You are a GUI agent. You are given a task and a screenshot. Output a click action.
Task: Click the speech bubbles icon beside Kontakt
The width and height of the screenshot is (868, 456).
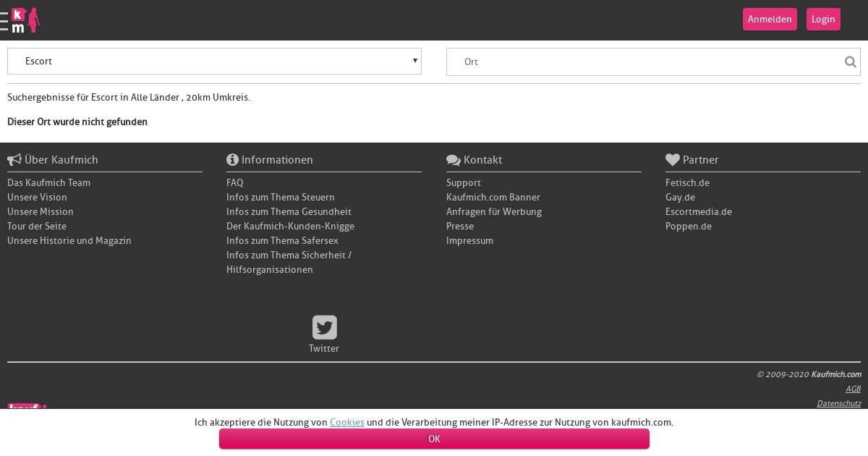454,160
